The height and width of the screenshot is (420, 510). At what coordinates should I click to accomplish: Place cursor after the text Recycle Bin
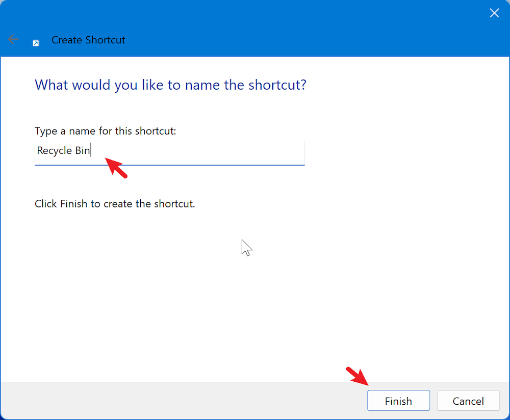[x=91, y=150]
